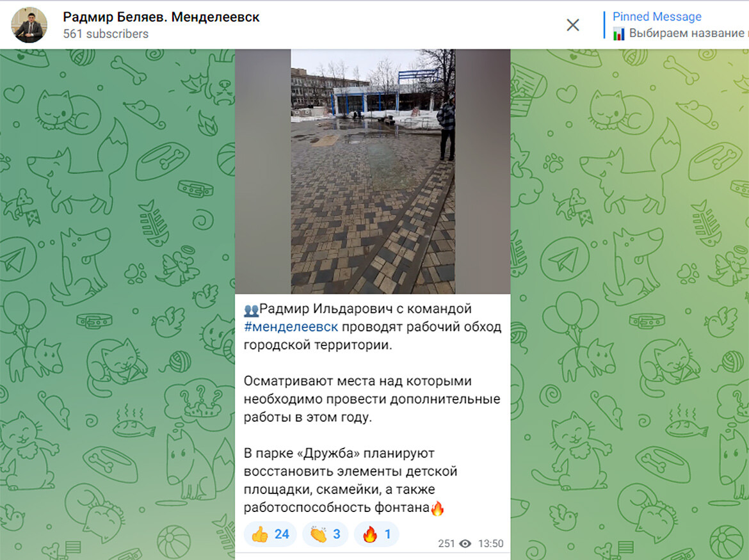
Task: Click the 561 subscribers label
Action: pos(106,34)
